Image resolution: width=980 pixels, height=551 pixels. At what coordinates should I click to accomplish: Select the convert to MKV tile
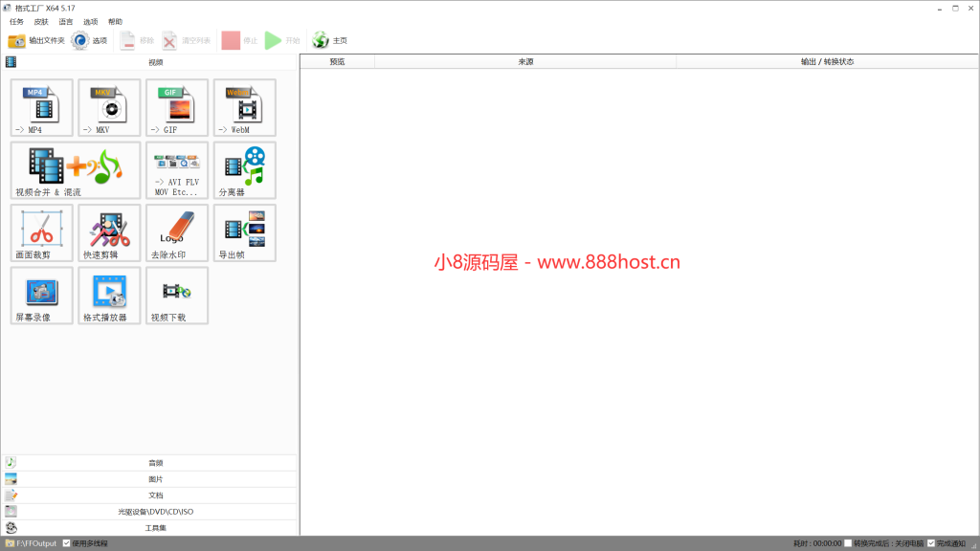pos(109,107)
